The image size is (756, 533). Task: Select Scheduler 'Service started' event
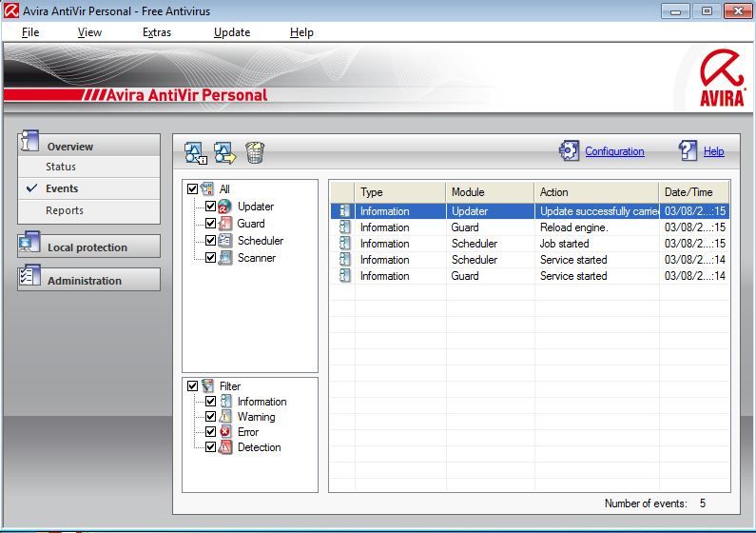coord(530,260)
